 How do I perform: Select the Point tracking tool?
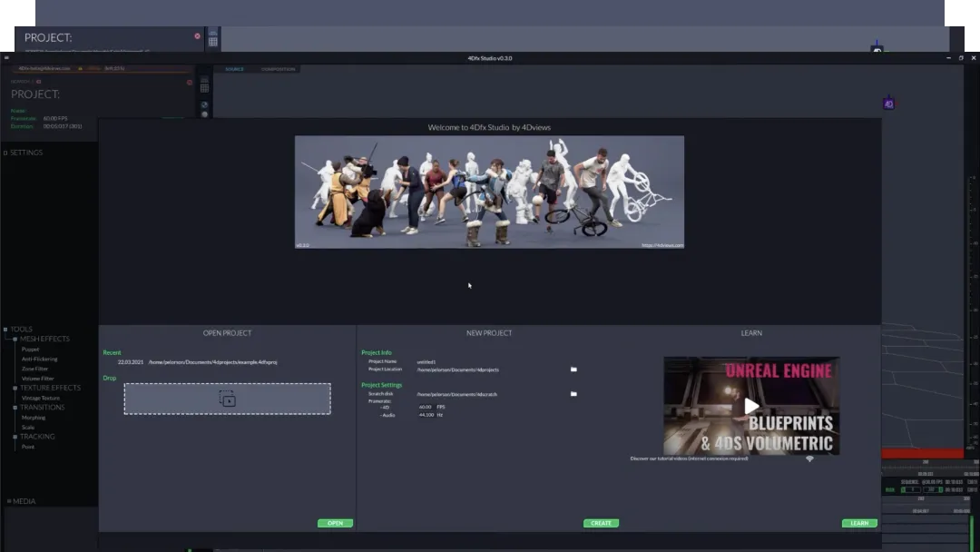tap(28, 447)
